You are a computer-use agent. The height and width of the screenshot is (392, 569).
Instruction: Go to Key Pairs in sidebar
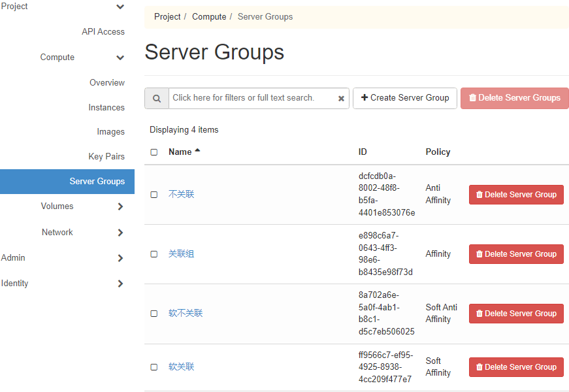tap(106, 157)
